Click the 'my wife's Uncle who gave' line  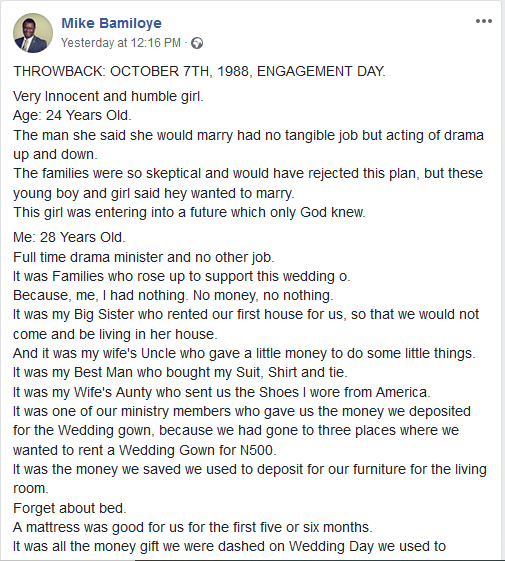pyautogui.click(x=244, y=353)
